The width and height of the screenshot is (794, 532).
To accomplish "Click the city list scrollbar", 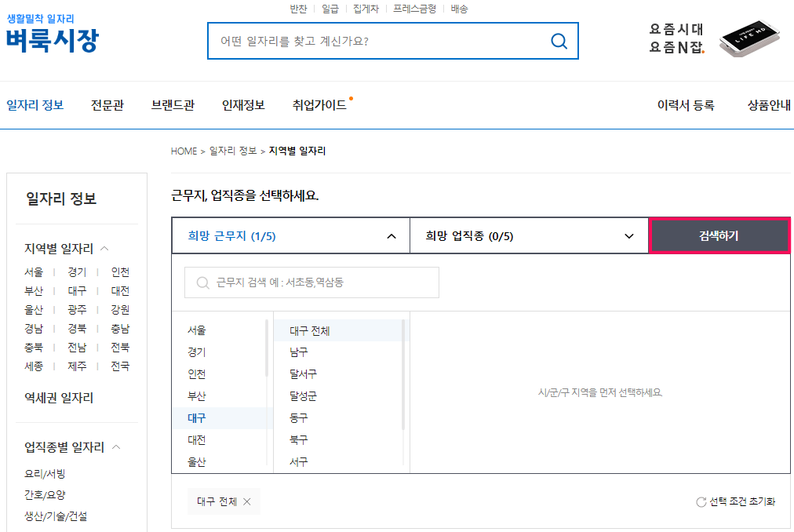I will [x=267, y=348].
